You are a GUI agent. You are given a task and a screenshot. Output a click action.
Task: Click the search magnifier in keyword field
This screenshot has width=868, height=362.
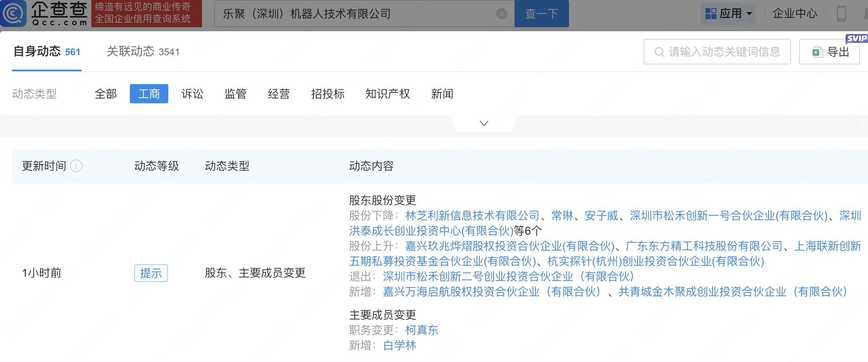coord(659,52)
